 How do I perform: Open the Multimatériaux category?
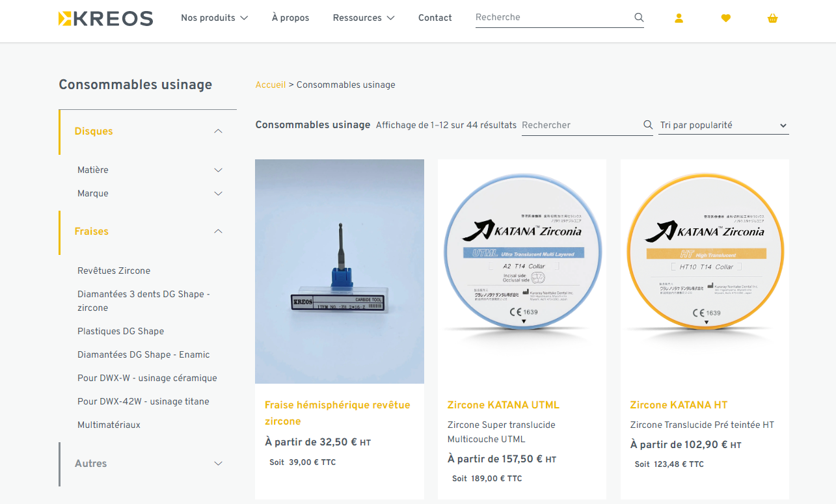pos(109,425)
